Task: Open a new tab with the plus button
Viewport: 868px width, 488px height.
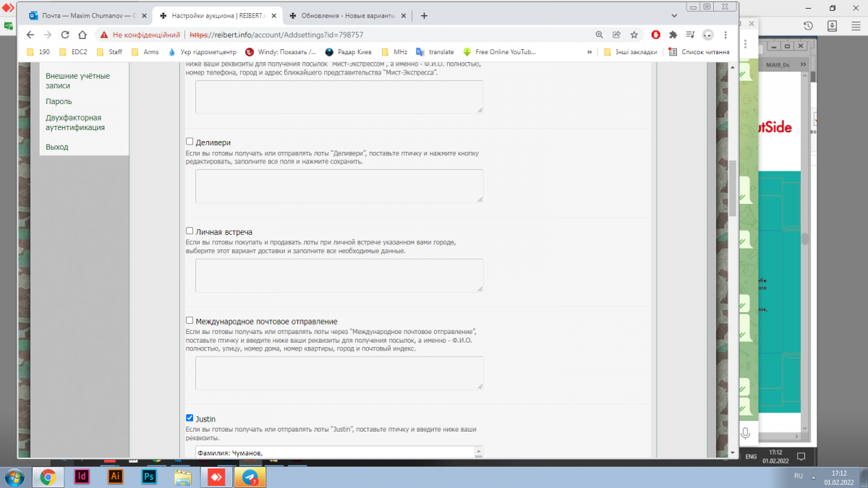Action: point(424,15)
